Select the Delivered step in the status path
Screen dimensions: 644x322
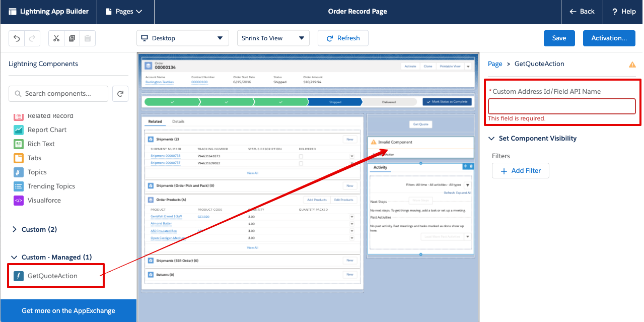pos(389,102)
